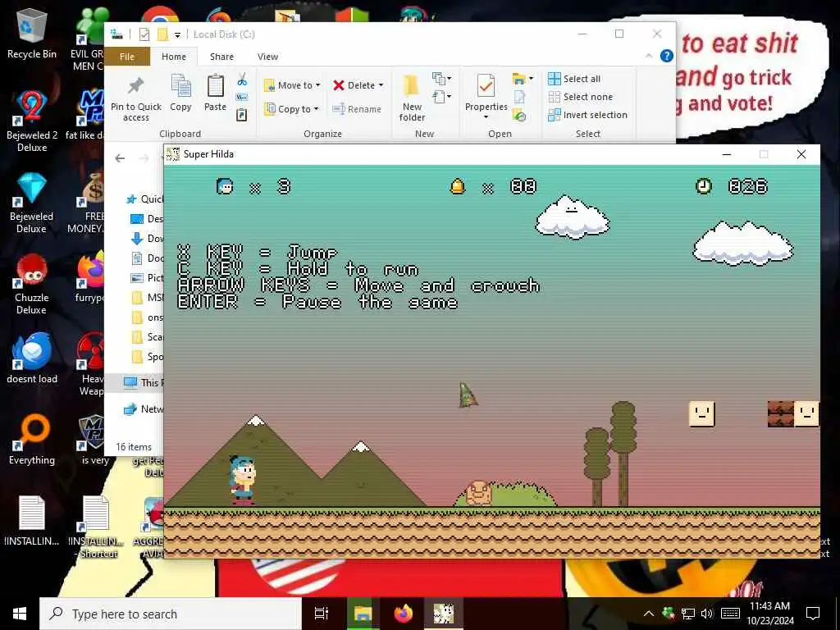Viewport: 840px width, 630px height.
Task: Open the File tab in Explorer
Action: [x=127, y=57]
